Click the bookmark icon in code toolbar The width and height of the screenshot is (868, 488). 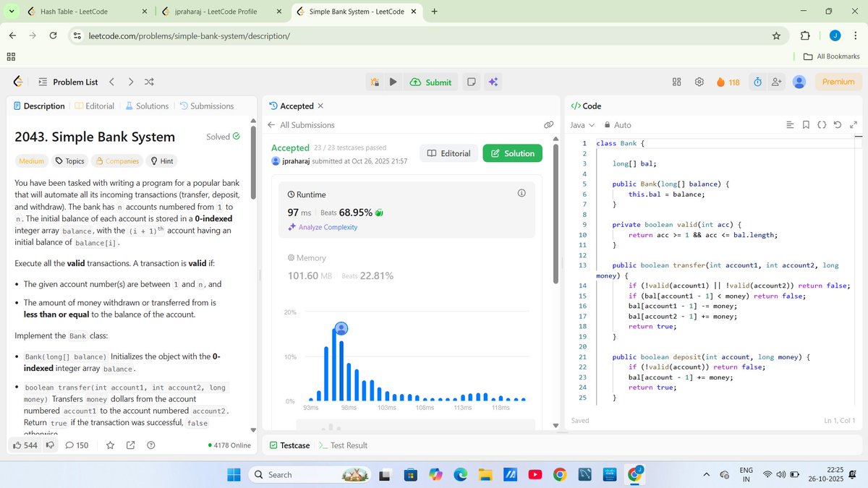806,125
